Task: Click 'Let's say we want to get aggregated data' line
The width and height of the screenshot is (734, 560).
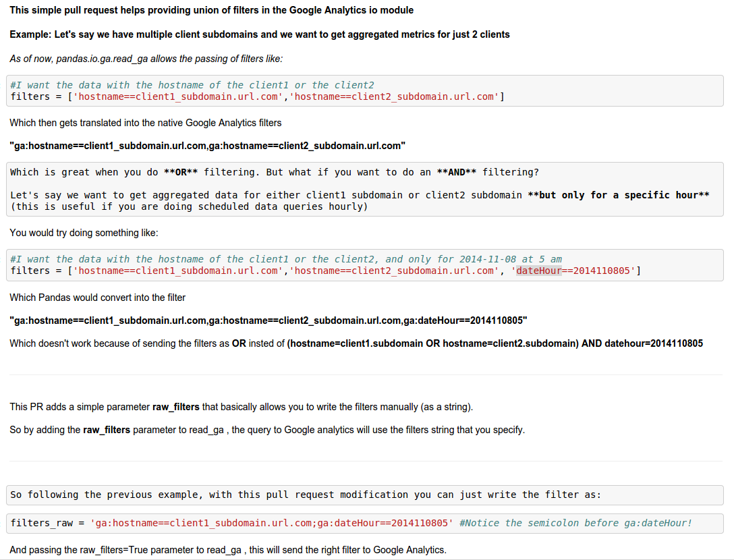Action: 360,195
